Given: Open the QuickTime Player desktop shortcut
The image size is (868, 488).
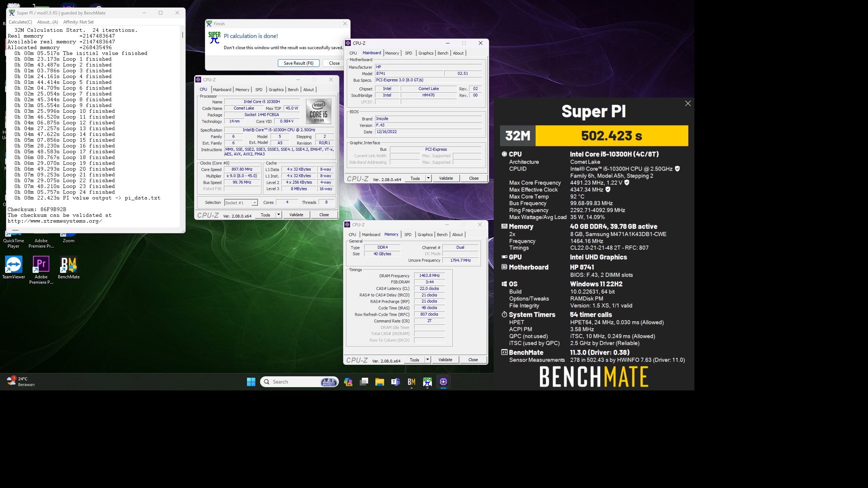Looking at the screenshot, I should pyautogui.click(x=13, y=239).
